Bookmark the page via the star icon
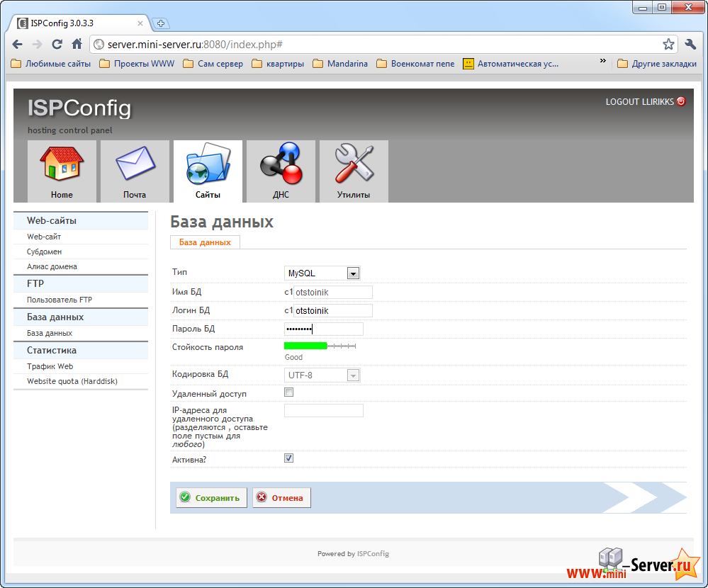 (668, 43)
